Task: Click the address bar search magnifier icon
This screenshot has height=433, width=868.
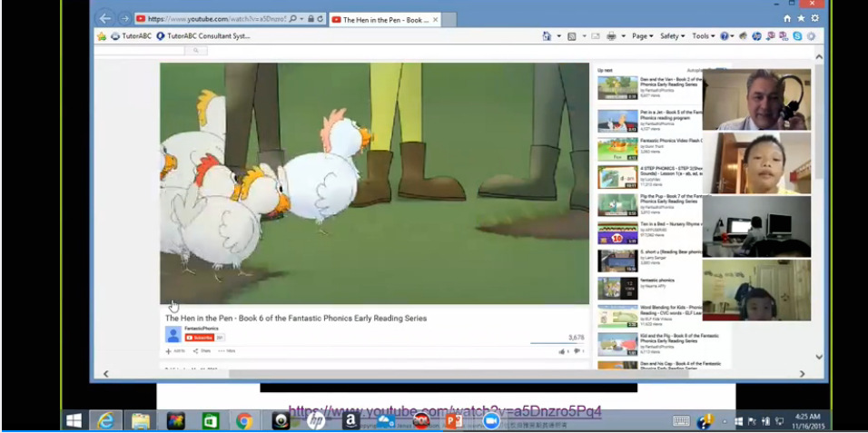Action: coord(293,19)
